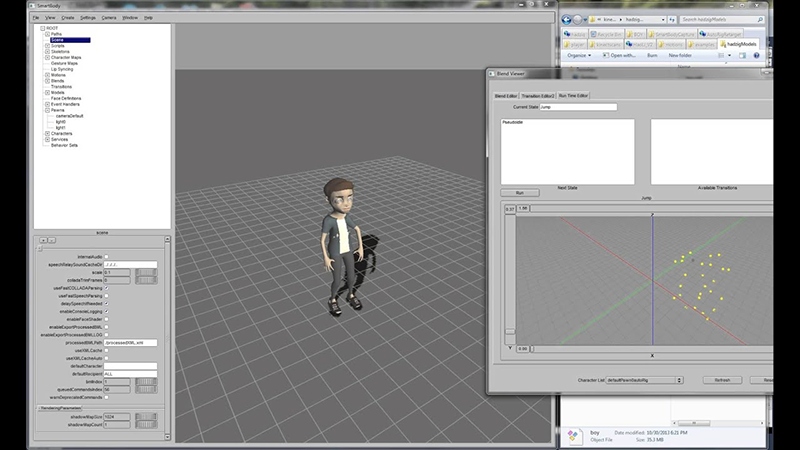Click the vertical Y slider in Blend Viewer
800x450 pixels.
(510, 279)
